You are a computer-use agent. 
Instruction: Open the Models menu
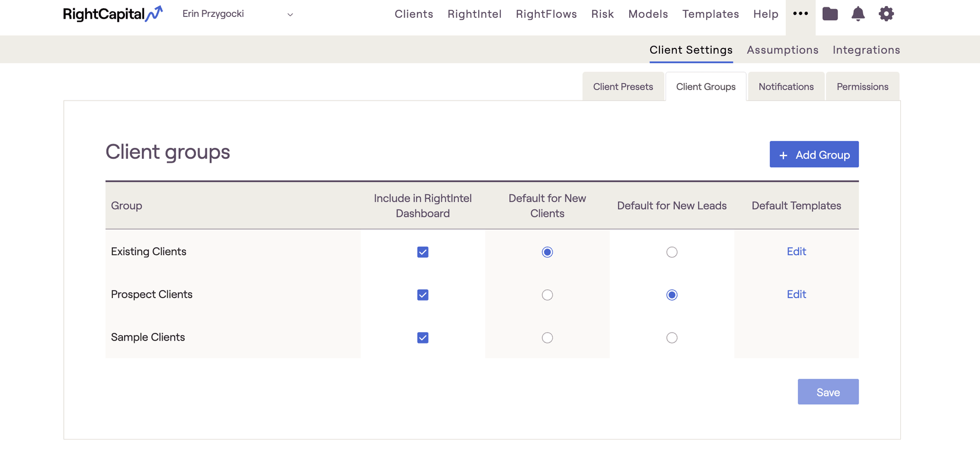(648, 14)
